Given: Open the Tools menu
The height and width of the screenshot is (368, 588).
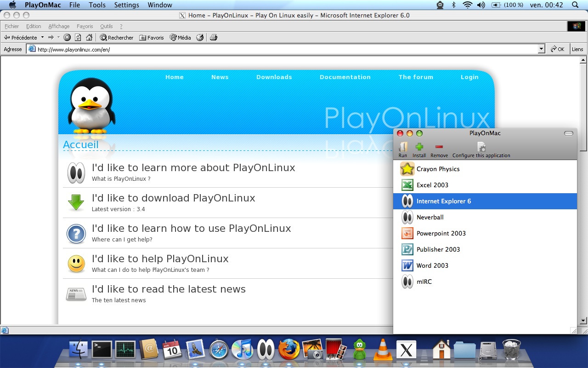Looking at the screenshot, I should [x=97, y=5].
